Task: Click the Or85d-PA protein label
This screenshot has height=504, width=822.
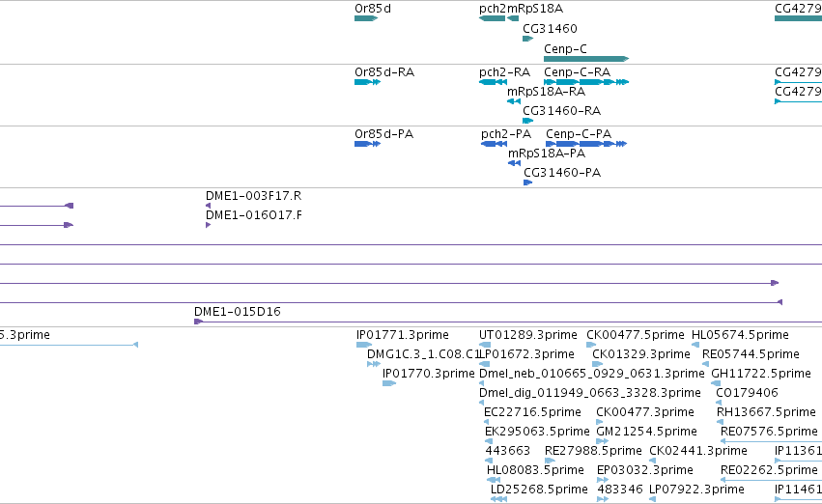Action: pos(383,134)
